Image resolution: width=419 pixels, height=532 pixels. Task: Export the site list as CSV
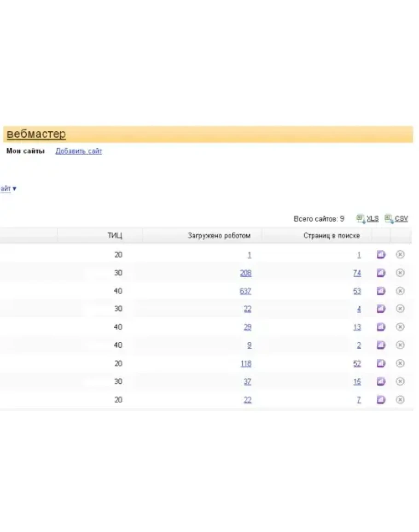coord(401,219)
